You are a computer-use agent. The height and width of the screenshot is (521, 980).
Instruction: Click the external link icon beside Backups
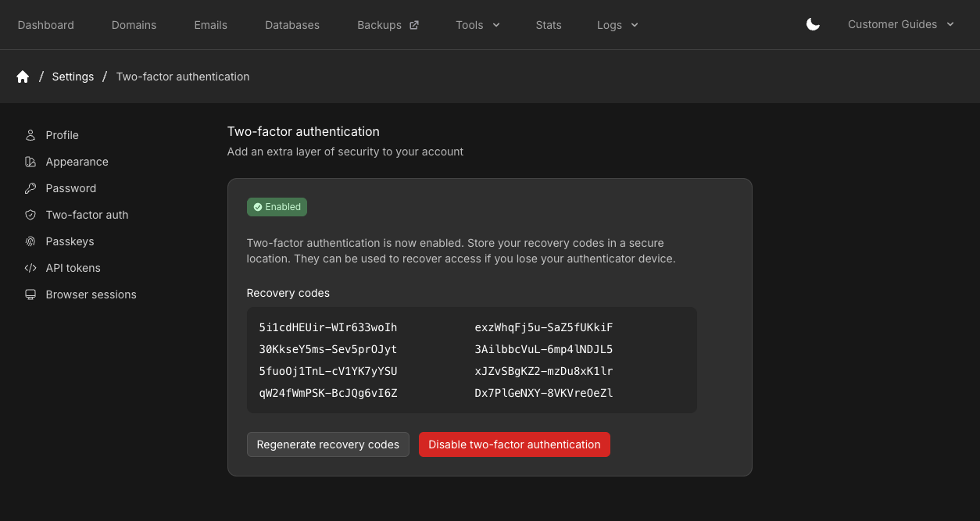(x=414, y=24)
